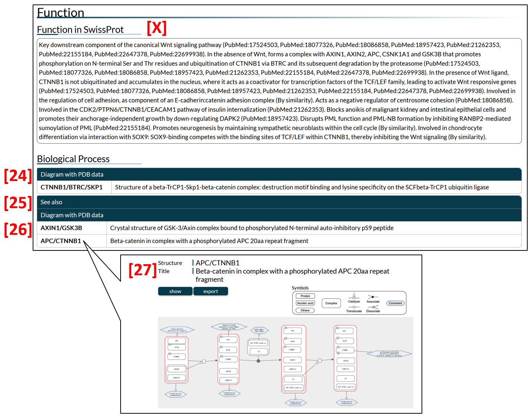The width and height of the screenshot is (531, 420).
Task: Click the proteasome-mediated ubiquitin-dependent catabolic process node
Action: tap(389, 354)
